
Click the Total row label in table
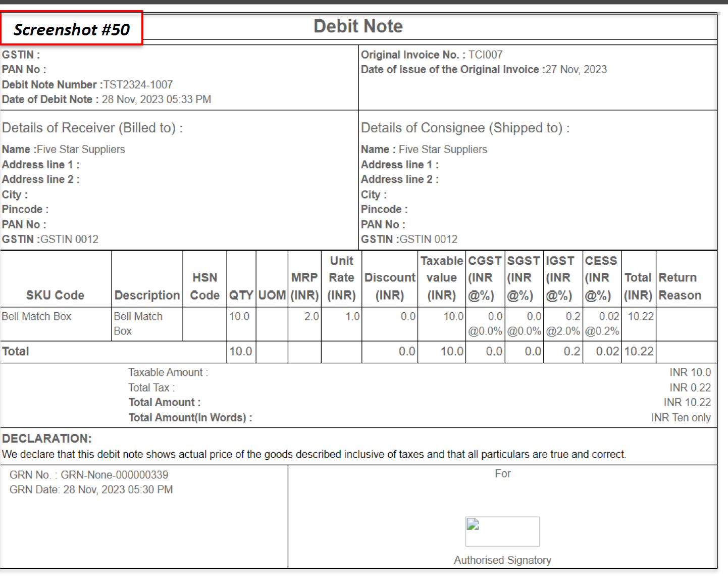[x=16, y=352]
